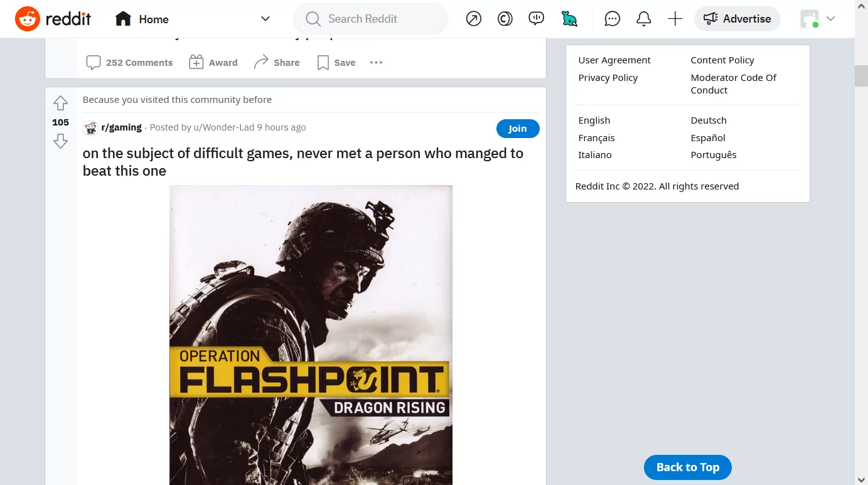Image resolution: width=868 pixels, height=485 pixels.
Task: Click the 'Reddit Inc © 2022' copyright text
Action: point(657,186)
